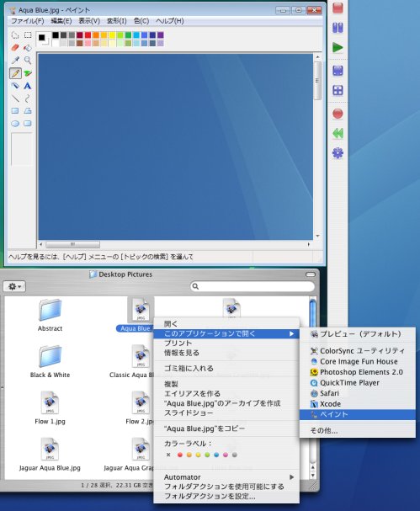Choose スライドショー in the context menu
Image resolution: width=420 pixels, height=511 pixels.
tap(226, 413)
